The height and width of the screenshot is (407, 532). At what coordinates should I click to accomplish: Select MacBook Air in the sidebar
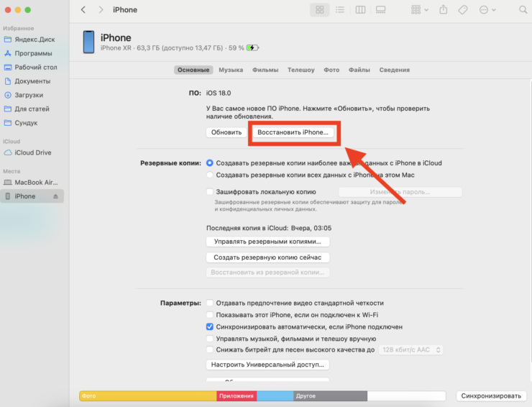click(x=30, y=183)
